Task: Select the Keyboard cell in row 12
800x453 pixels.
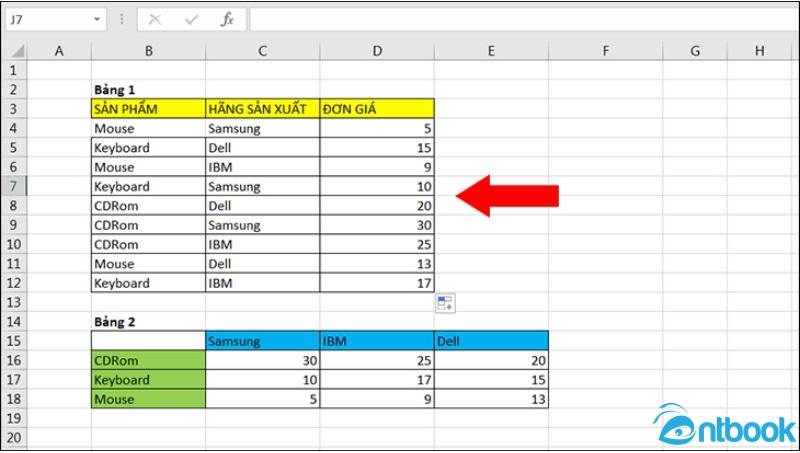Action: click(148, 283)
